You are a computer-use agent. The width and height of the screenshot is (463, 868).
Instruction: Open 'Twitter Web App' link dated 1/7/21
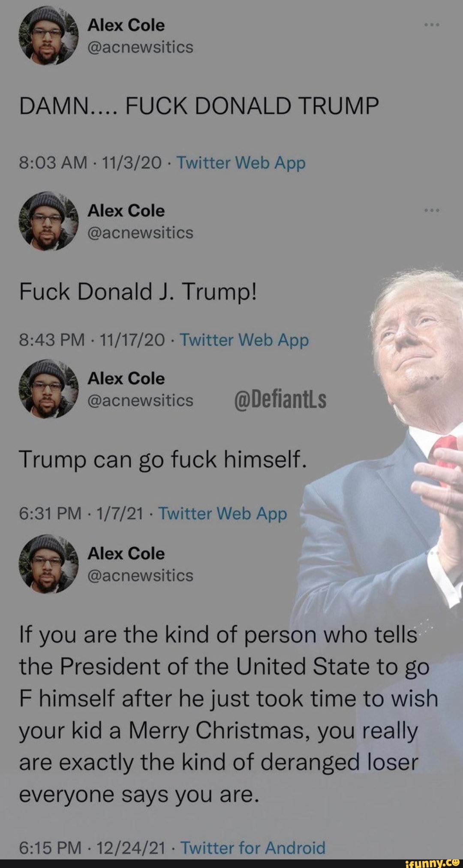(222, 513)
